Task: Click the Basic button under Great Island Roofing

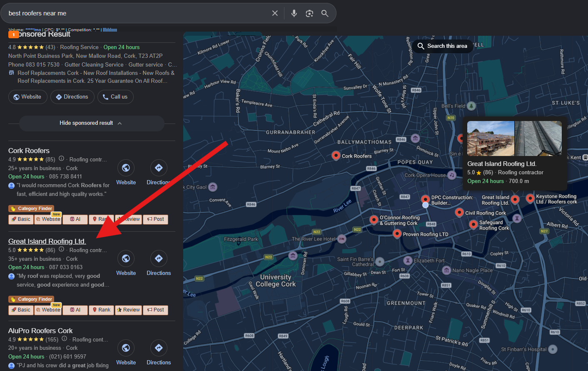Action: [x=21, y=310]
